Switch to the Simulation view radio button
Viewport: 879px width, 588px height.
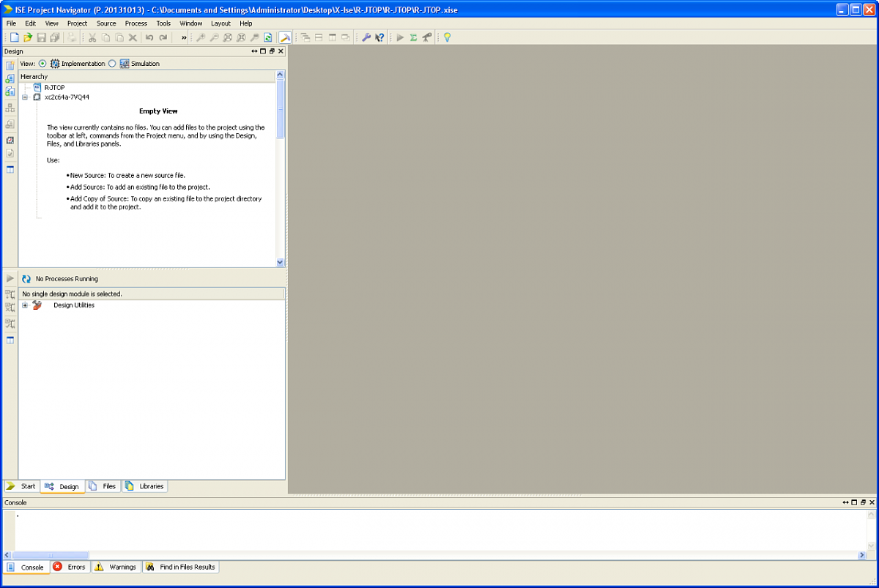pyautogui.click(x=112, y=63)
